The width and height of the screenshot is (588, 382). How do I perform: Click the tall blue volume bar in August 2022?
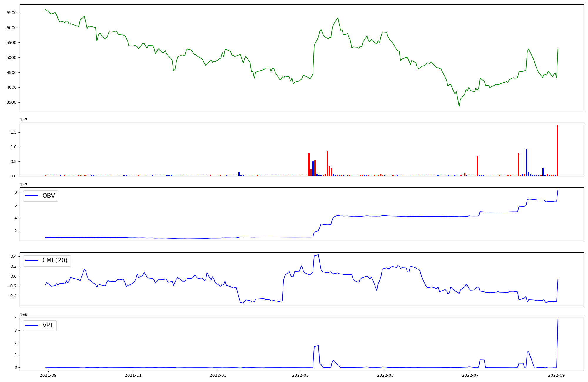click(526, 162)
